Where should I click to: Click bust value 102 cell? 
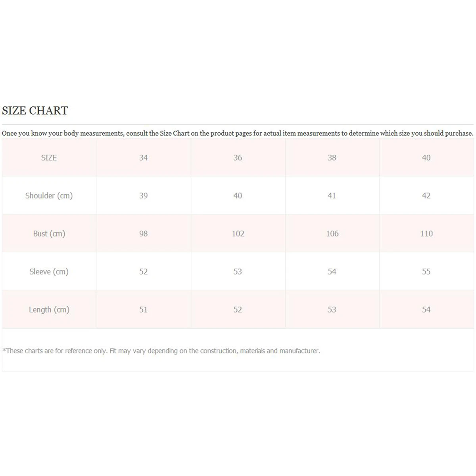238,234
